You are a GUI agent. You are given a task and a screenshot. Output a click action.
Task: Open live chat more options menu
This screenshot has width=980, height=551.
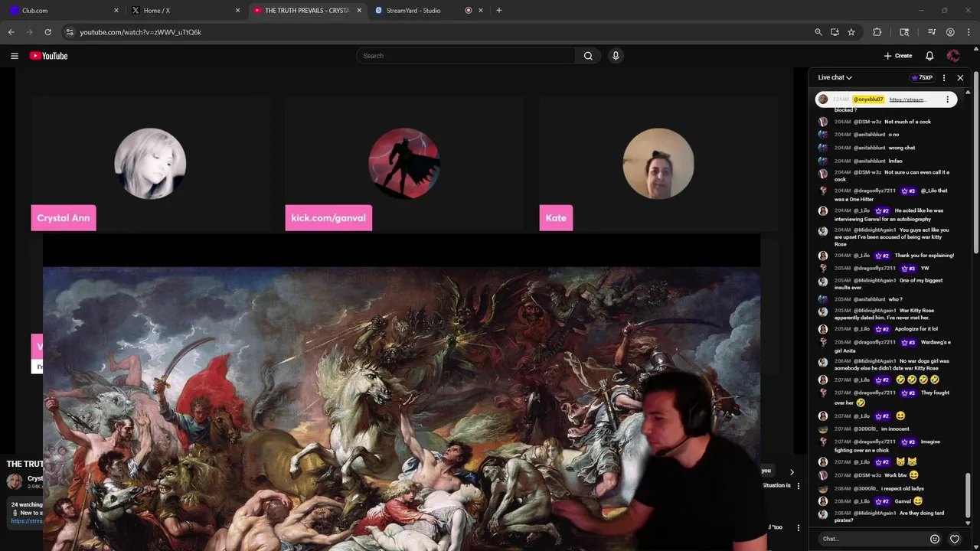point(943,77)
